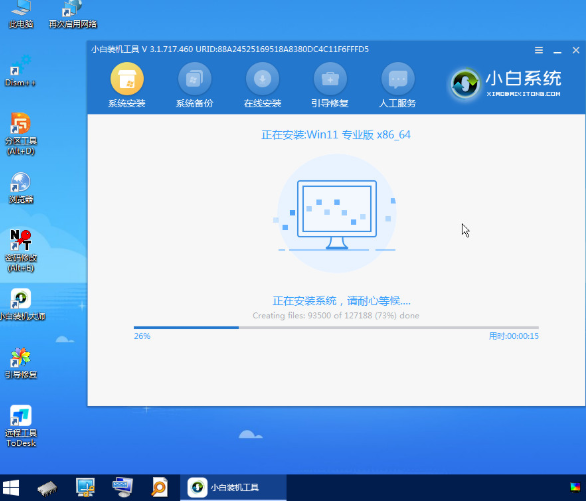
Task: Open the 系统备份 section
Action: click(x=194, y=85)
